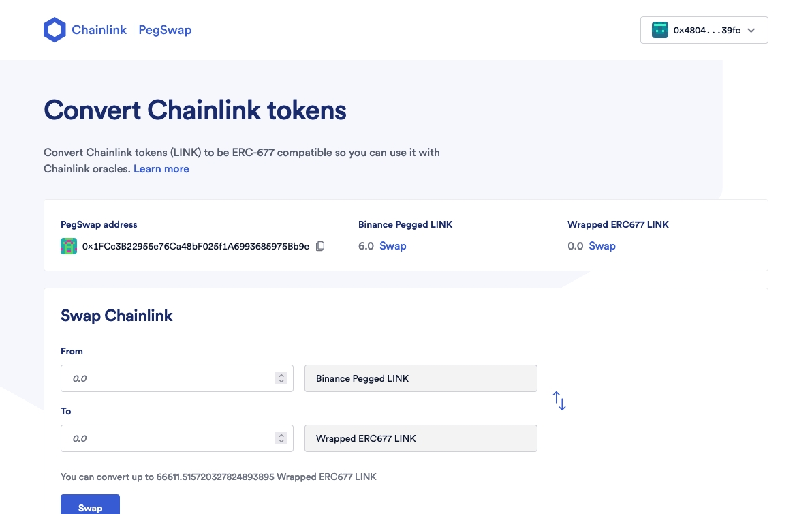Viewport: 812px width, 514px height.
Task: Click the Chainlink hexagon logo
Action: (54, 30)
